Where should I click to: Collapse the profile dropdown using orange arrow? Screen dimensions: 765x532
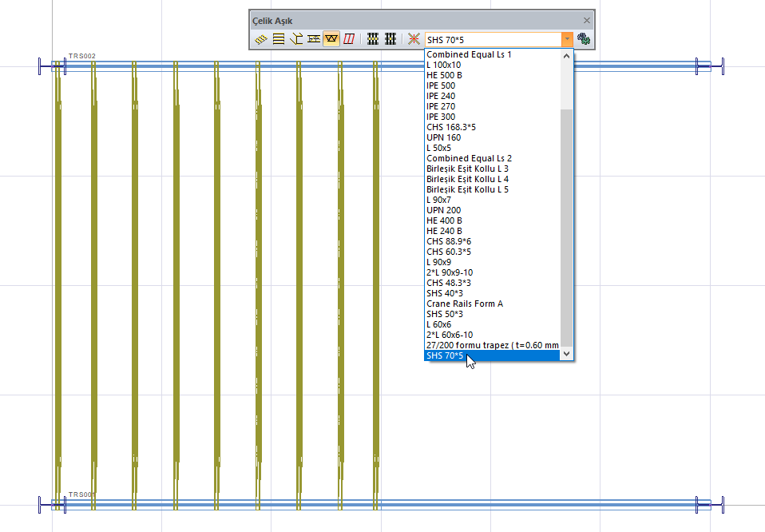566,39
